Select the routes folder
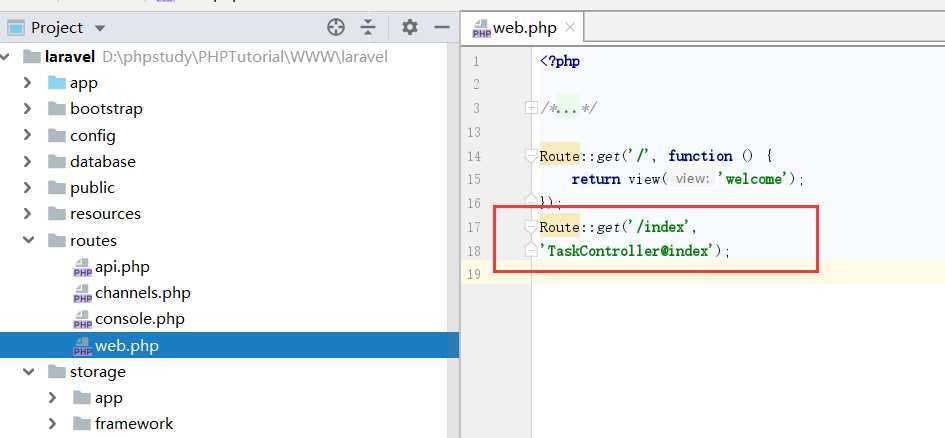Image resolution: width=945 pixels, height=438 pixels. [93, 240]
